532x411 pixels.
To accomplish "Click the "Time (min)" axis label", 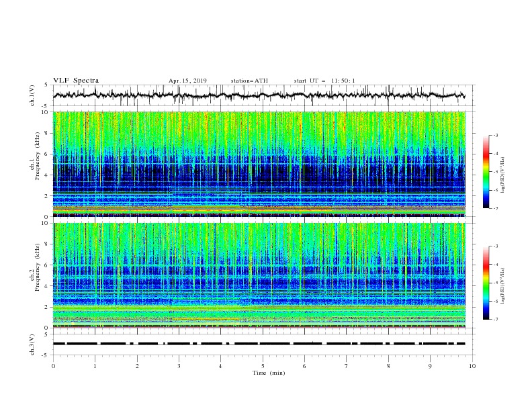I will click(x=269, y=373).
